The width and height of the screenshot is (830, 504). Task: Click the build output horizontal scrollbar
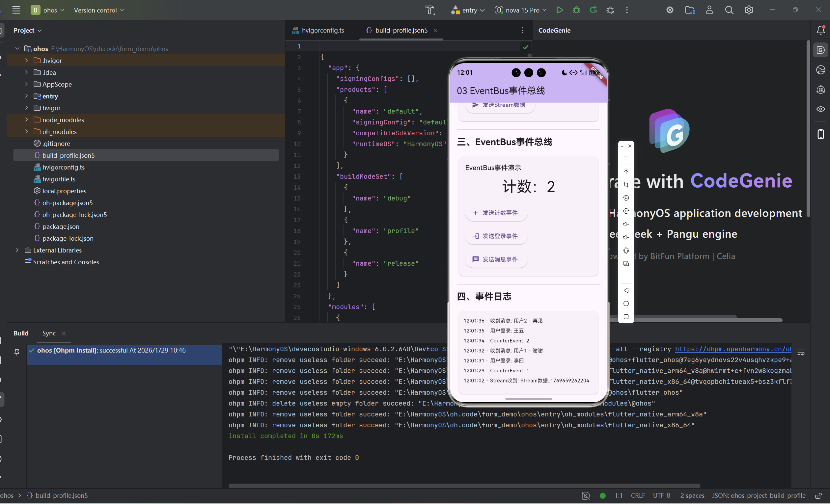(x=464, y=486)
